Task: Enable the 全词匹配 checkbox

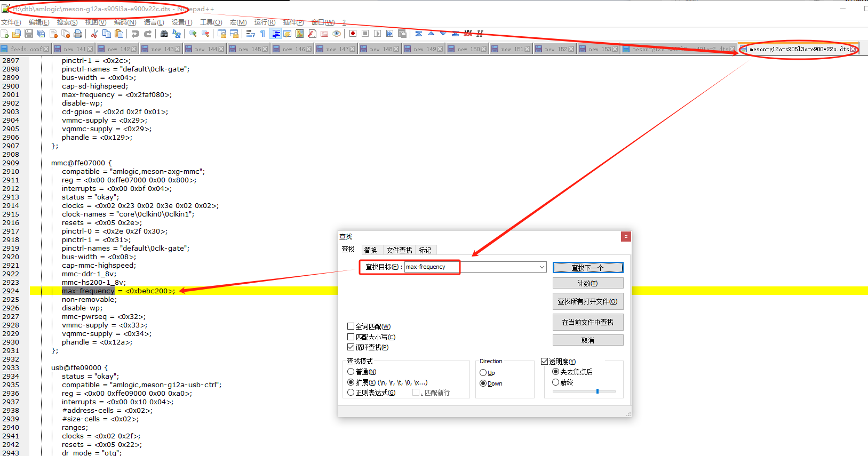Action: pos(351,326)
